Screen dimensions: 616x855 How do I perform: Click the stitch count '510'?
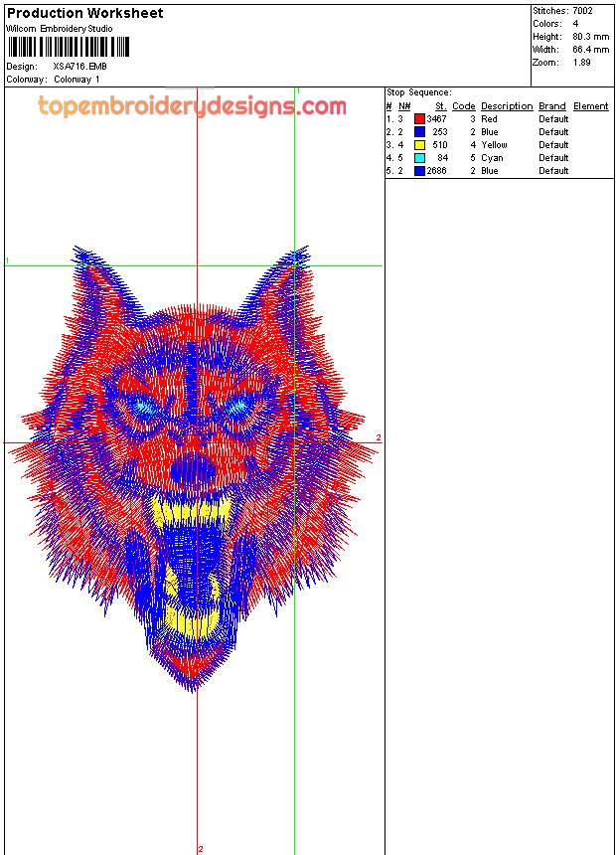pos(440,145)
